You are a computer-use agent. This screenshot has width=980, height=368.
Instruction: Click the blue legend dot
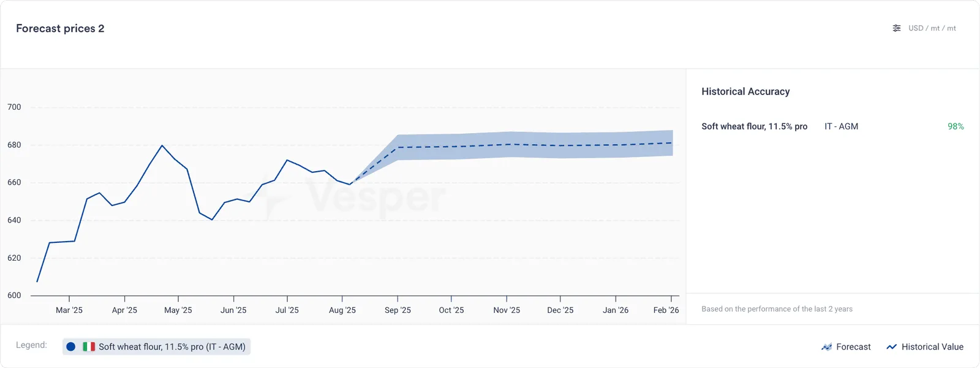point(71,347)
